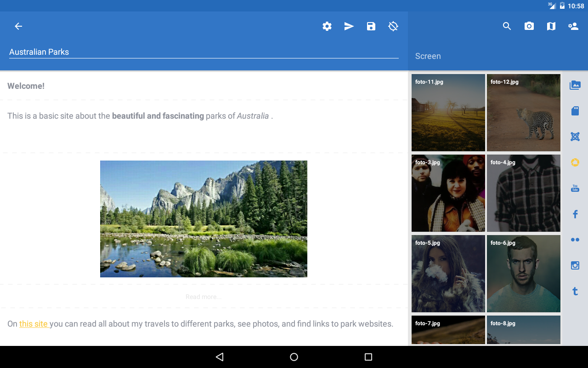Select the SD card source icon
The height and width of the screenshot is (368, 588).
575,111
